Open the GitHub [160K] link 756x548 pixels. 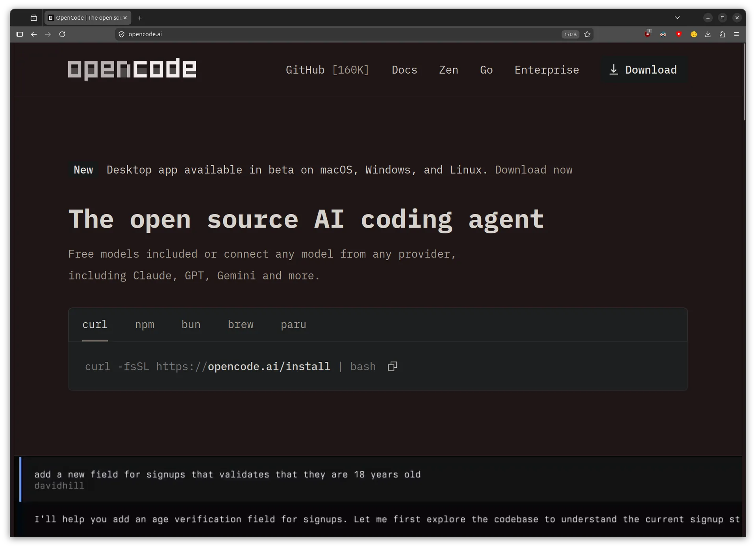click(x=327, y=70)
